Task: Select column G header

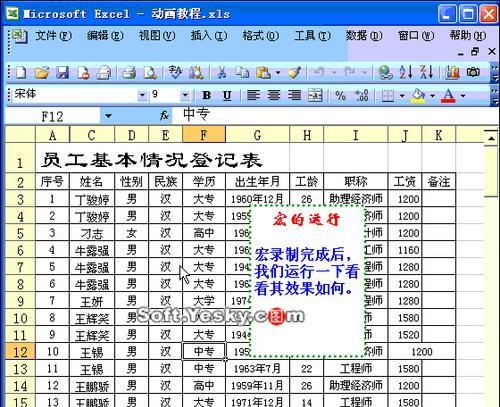Action: (257, 135)
